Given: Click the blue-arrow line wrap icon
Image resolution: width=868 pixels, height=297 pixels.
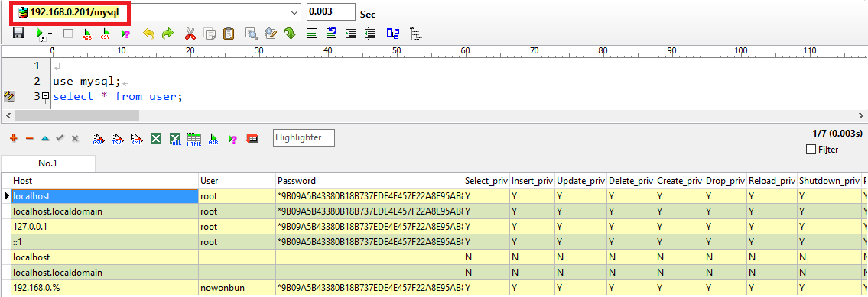Looking at the screenshot, I should pyautogui.click(x=331, y=33).
